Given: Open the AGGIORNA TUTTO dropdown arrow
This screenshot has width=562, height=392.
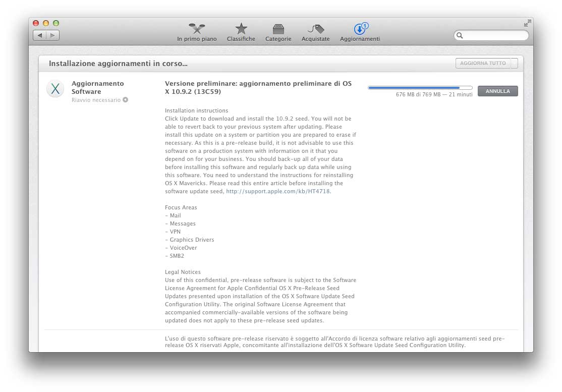Looking at the screenshot, I should tap(515, 63).
